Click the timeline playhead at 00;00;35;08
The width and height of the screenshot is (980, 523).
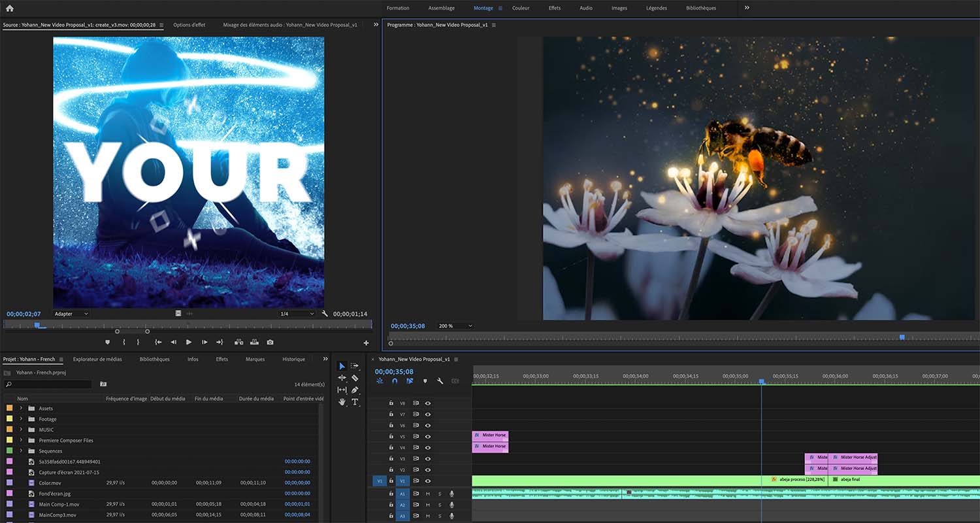[x=761, y=381]
